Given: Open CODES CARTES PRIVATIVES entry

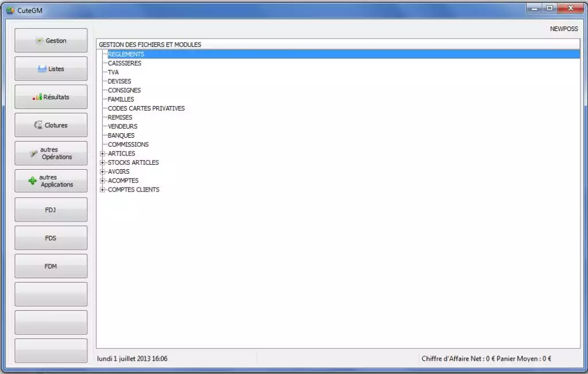Looking at the screenshot, I should [146, 108].
